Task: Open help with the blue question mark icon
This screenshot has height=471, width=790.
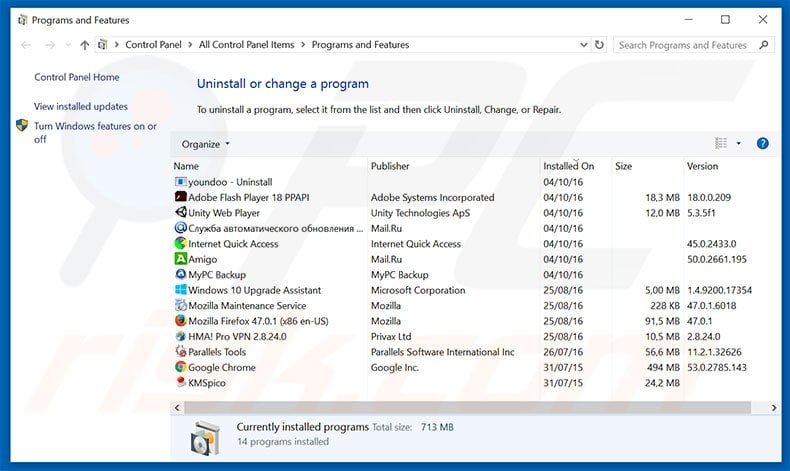Action: (763, 144)
